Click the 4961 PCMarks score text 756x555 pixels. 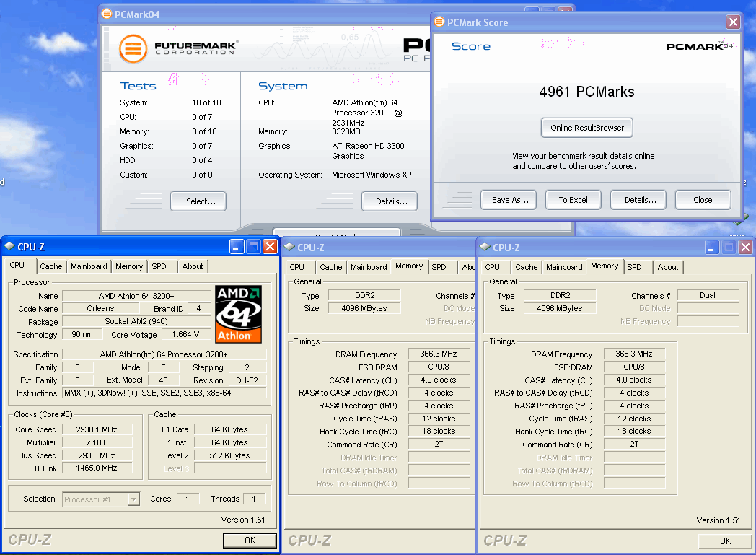click(x=586, y=92)
